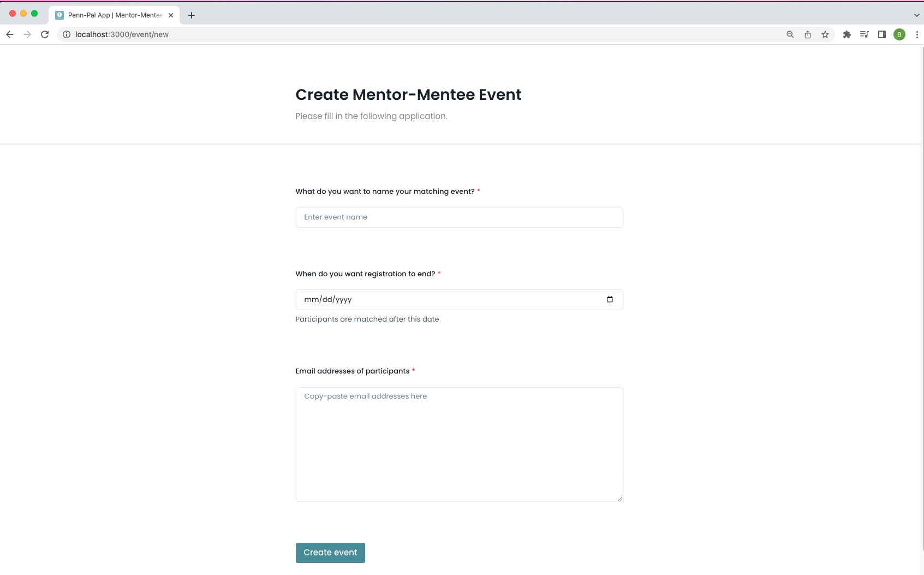Click the Create event button
The image size is (924, 575).
[x=330, y=553]
